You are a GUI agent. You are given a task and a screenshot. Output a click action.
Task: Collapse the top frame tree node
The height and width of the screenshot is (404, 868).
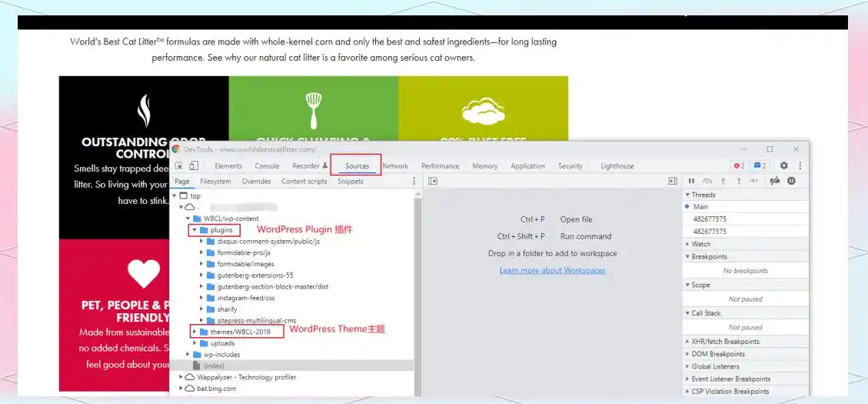point(175,195)
